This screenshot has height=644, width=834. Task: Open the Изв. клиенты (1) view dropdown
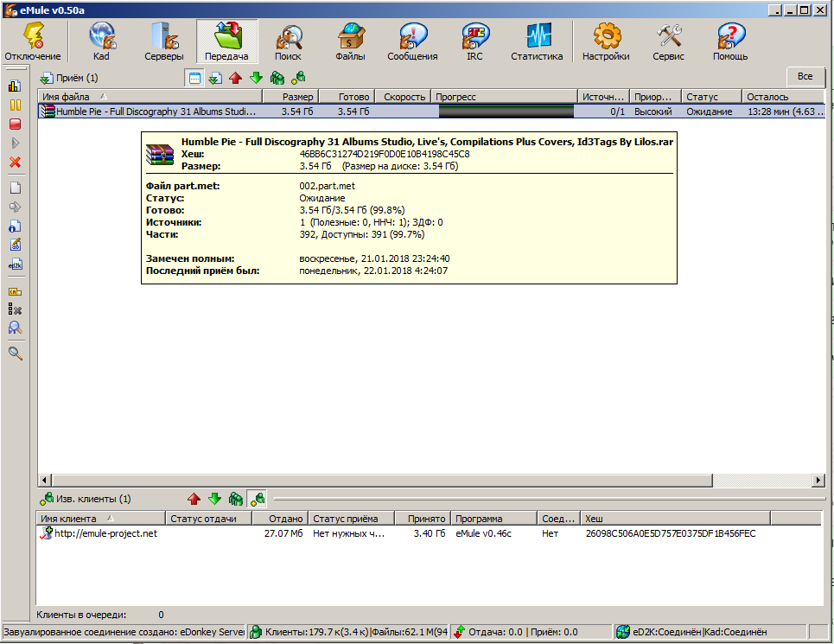(85, 499)
